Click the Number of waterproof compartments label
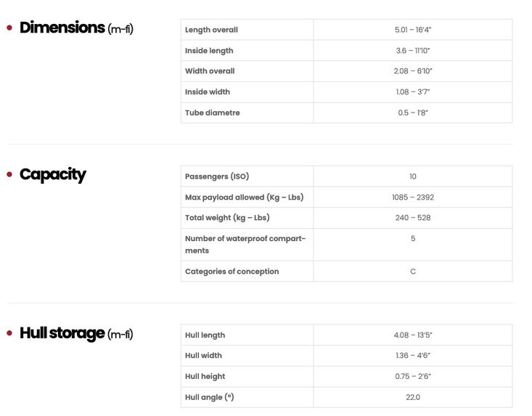 (x=245, y=244)
